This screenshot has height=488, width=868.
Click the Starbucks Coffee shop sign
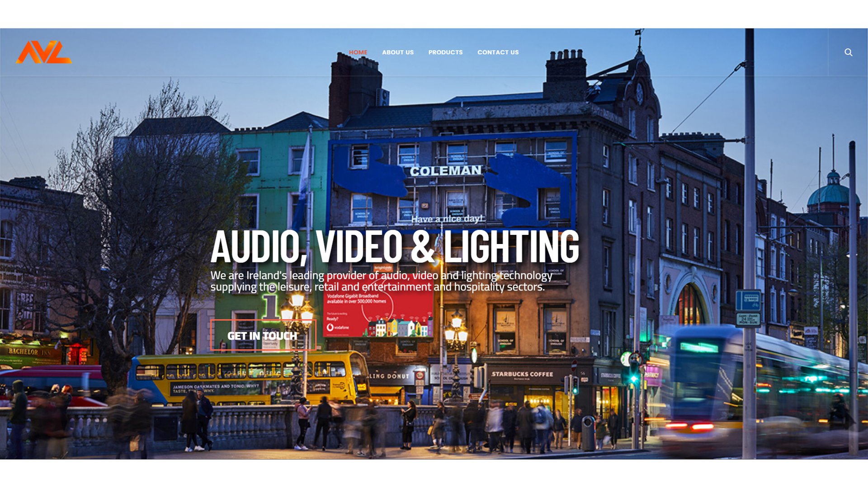[x=522, y=375]
